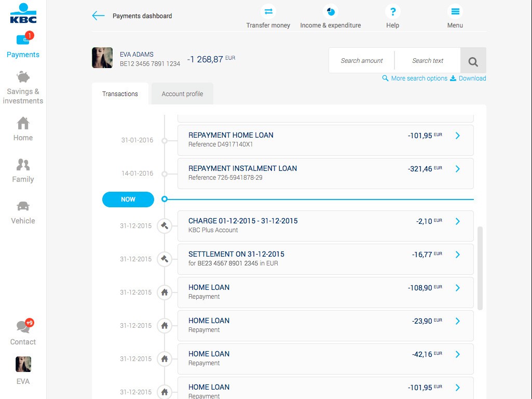Click the magnifier search button
The image size is (532, 399).
(473, 61)
